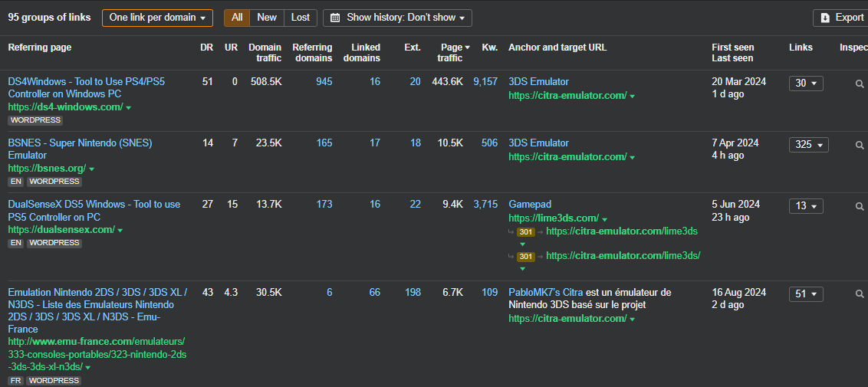The height and width of the screenshot is (387, 868).
Task: Inspect the BSNES row with magnifier icon
Action: (860, 145)
